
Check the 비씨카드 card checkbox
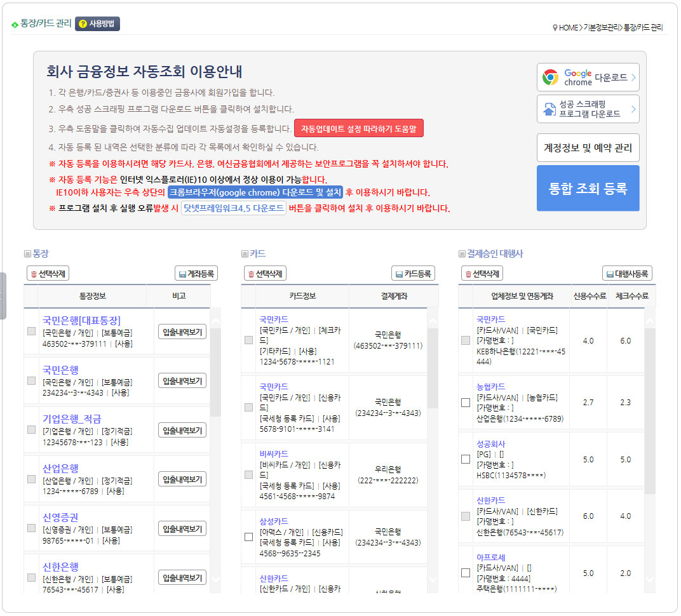(x=249, y=474)
